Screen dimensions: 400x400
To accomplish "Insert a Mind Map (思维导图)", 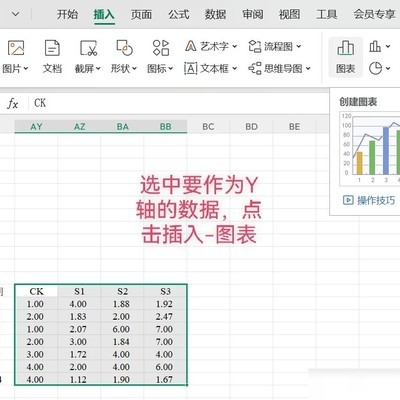I will click(276, 69).
